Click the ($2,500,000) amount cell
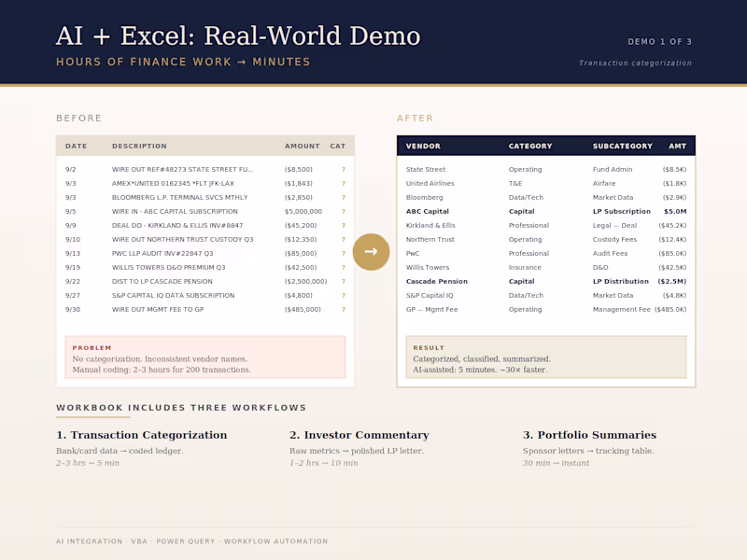Image resolution: width=747 pixels, height=560 pixels. click(306, 282)
